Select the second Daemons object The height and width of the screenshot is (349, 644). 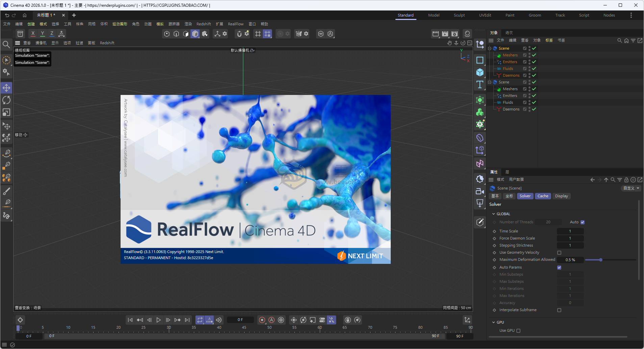point(511,109)
